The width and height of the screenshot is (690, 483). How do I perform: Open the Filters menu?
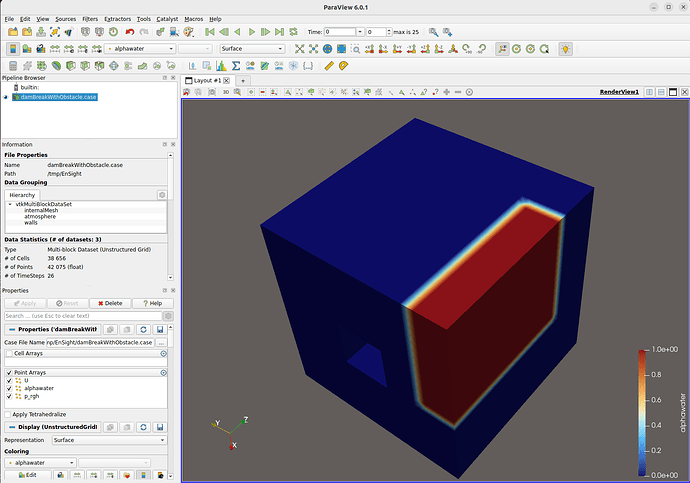click(90, 19)
